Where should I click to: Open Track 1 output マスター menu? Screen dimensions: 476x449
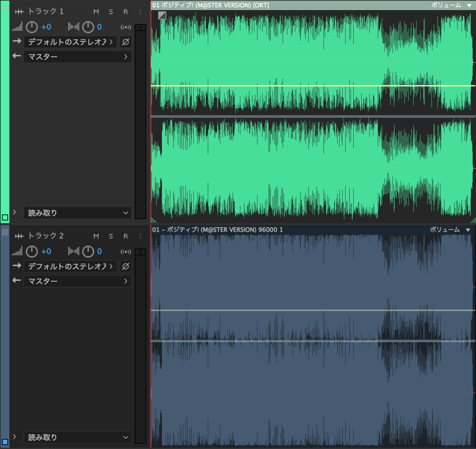tap(78, 56)
